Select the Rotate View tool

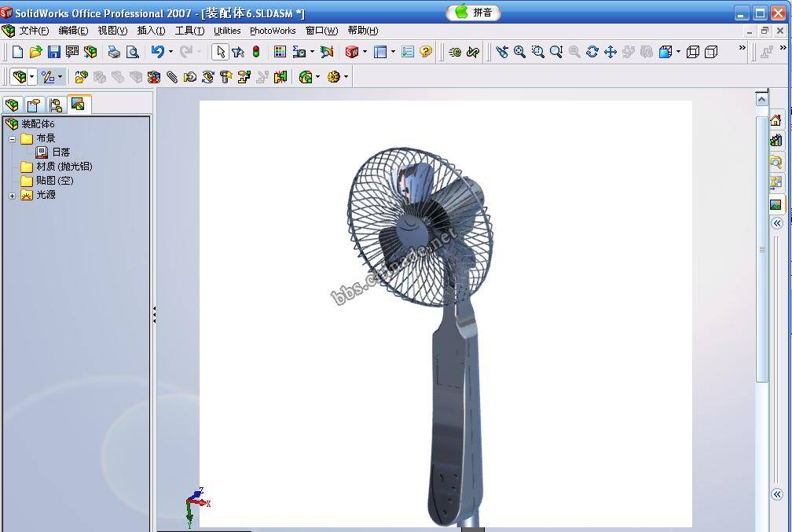pos(592,52)
